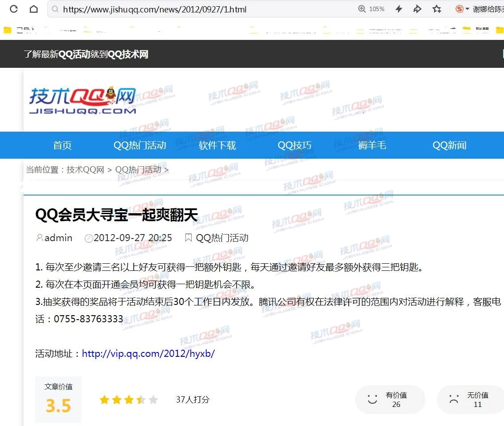
Task: Open the 褥羊毛 menu item
Action: [x=372, y=145]
